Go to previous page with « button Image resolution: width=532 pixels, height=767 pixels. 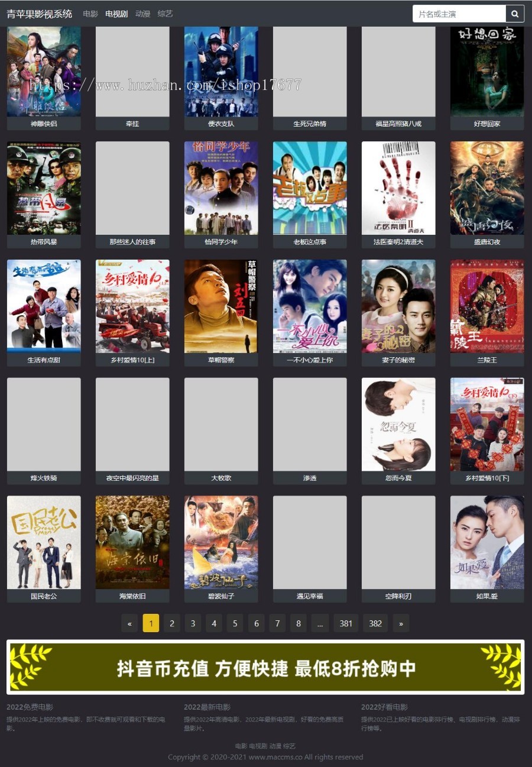click(x=129, y=623)
